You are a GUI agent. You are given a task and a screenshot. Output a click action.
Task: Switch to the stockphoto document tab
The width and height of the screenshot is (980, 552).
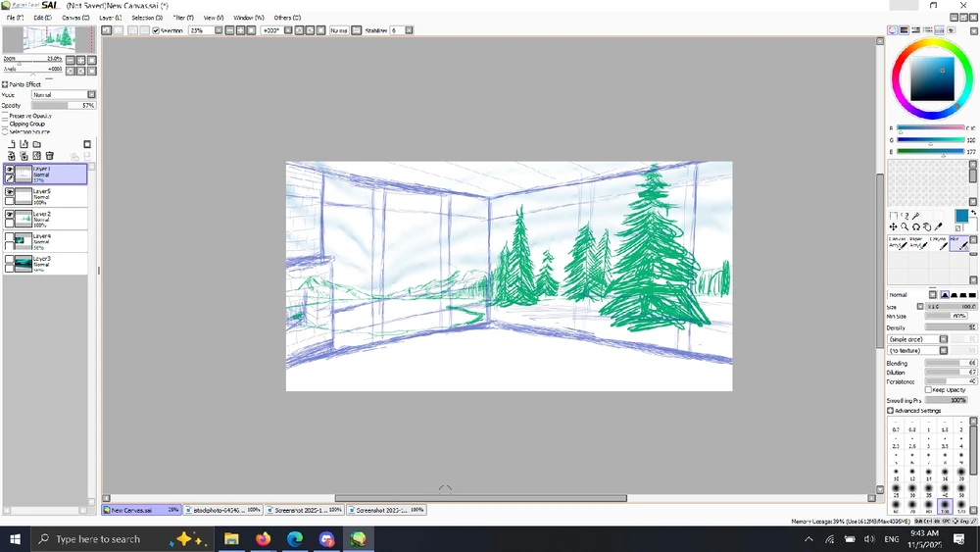pyautogui.click(x=223, y=510)
